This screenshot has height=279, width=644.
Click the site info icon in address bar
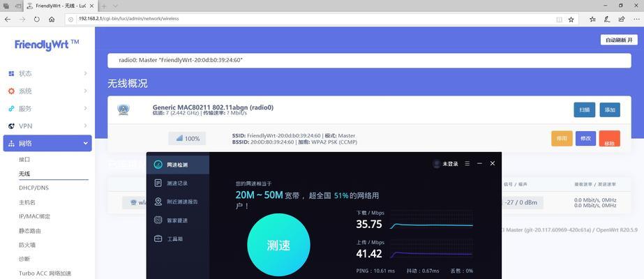click(70, 20)
